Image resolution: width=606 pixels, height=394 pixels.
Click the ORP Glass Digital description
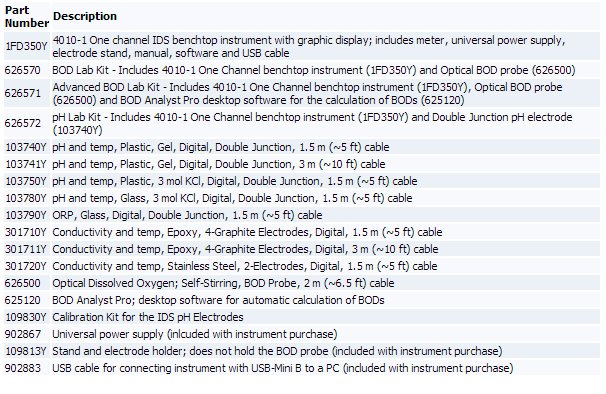point(187,215)
